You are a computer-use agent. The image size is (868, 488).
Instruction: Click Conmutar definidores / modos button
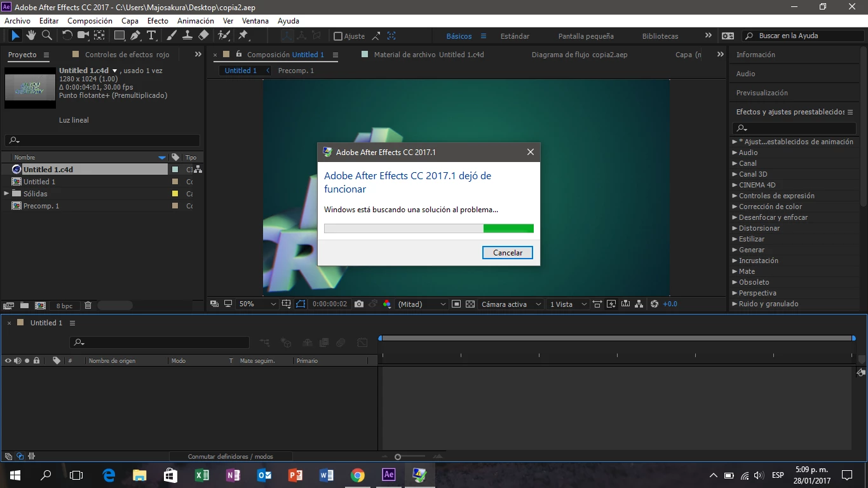click(231, 456)
